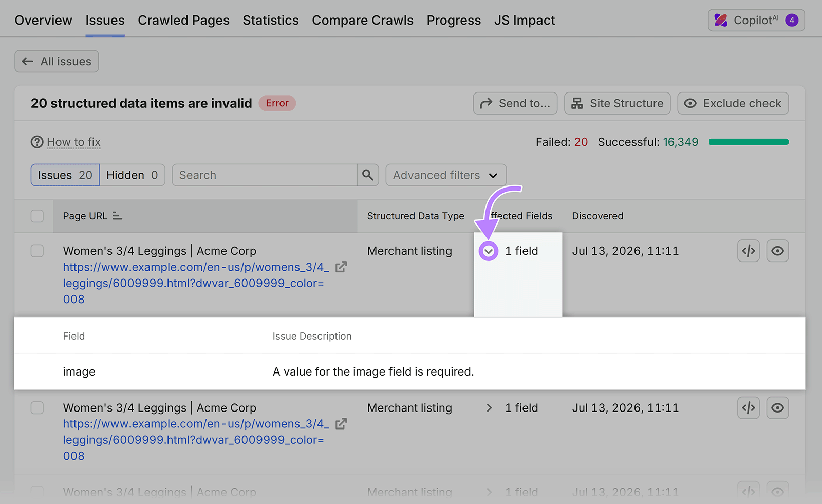The image size is (822, 504).
Task: Click the first row's Merchant listing cell
Action: 409,251
